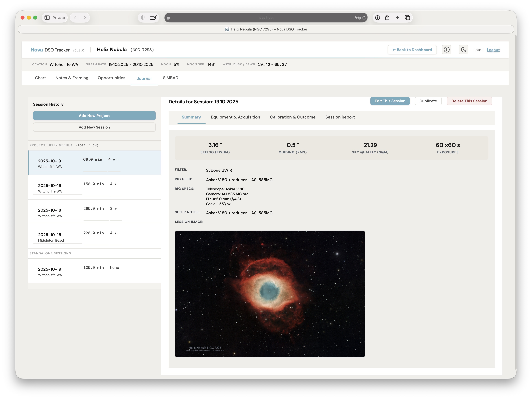This screenshot has height=399, width=532.
Task: Open Calibration & Outcome tab
Action: (293, 117)
